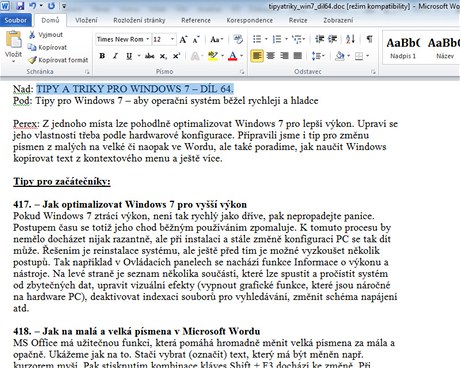Open the Soubor tab
The width and height of the screenshot is (460, 368).
click(16, 20)
